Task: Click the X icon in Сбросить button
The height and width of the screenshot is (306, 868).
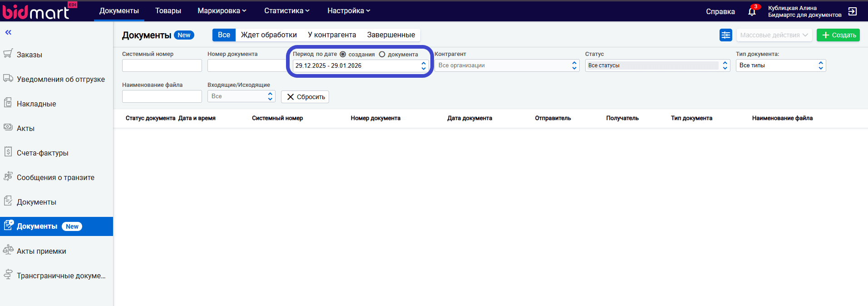Action: coord(291,97)
